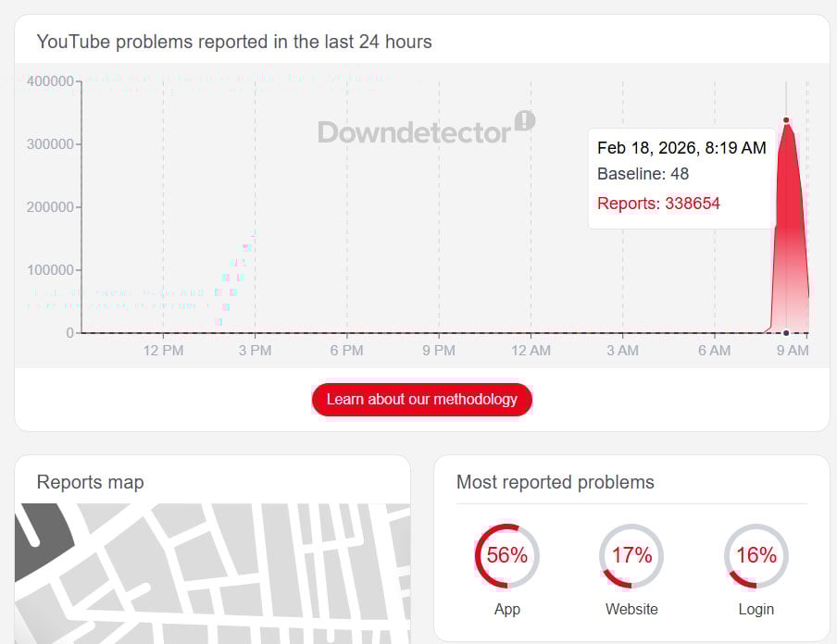The height and width of the screenshot is (644, 837).
Task: Click the Feb 18, 2026 tooltip timestamp
Action: 681,148
